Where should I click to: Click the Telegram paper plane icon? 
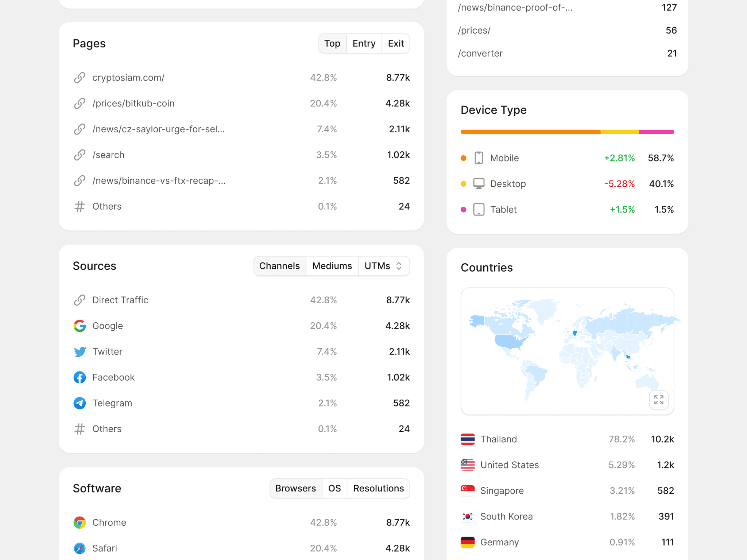click(x=80, y=403)
